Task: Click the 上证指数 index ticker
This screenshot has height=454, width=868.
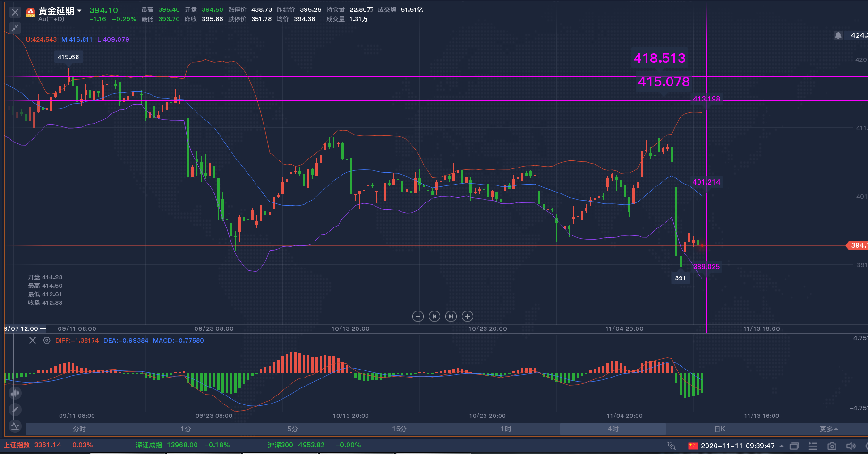Action: [x=48, y=445]
